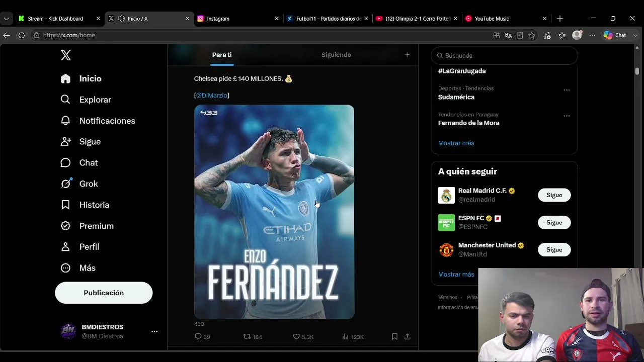This screenshot has height=362, width=644.
Task: View post analytics showing 123K views
Action: [x=352, y=336]
